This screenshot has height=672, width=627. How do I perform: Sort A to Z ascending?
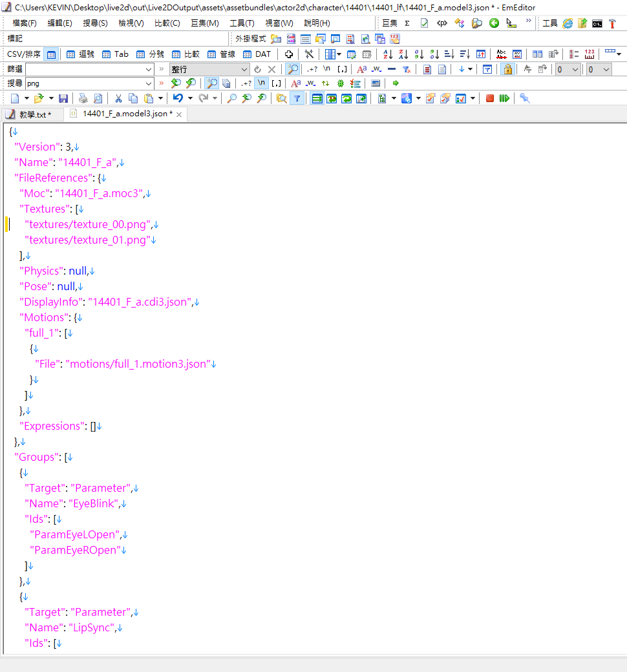[388, 54]
